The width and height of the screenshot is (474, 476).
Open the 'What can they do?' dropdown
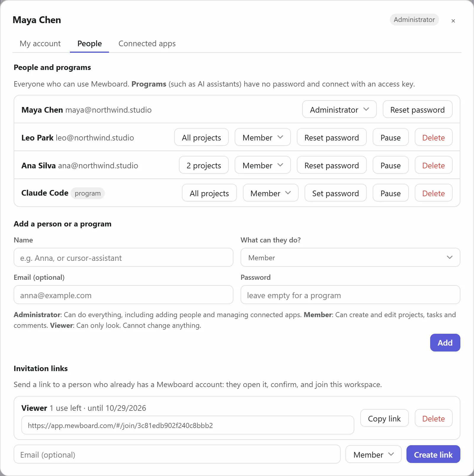pyautogui.click(x=350, y=258)
